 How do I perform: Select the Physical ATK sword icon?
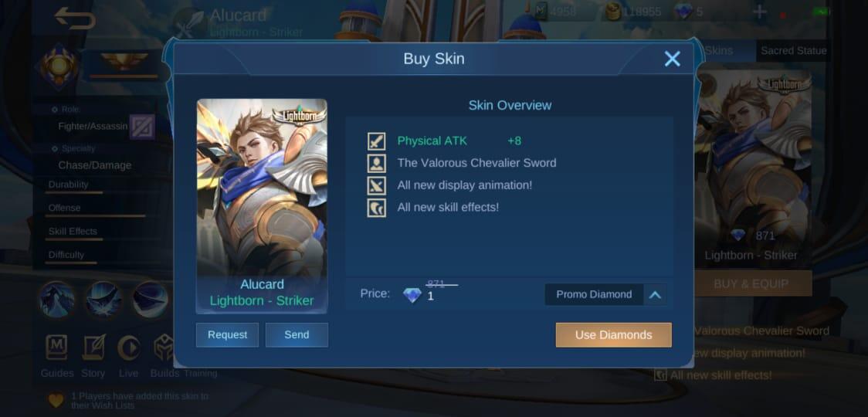(x=376, y=141)
